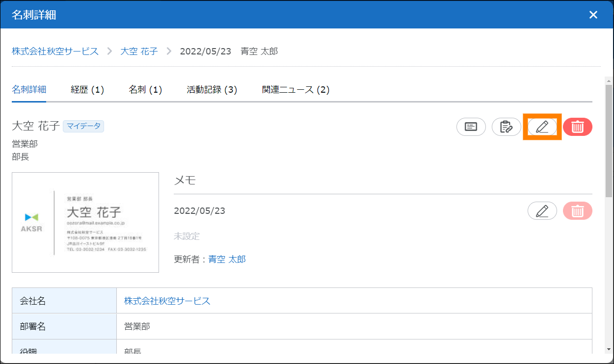This screenshot has height=364, width=614.
Task: Open updater 青空 太郎 profile link
Action: (227, 259)
